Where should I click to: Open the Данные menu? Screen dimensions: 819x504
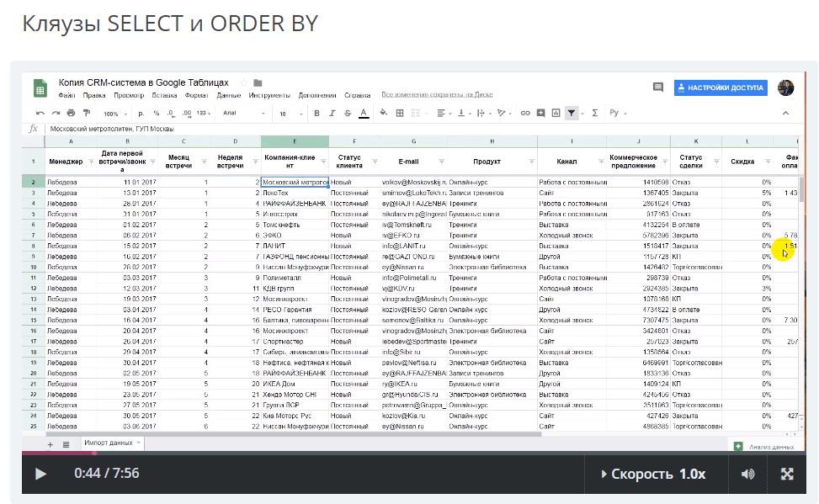pyautogui.click(x=228, y=96)
